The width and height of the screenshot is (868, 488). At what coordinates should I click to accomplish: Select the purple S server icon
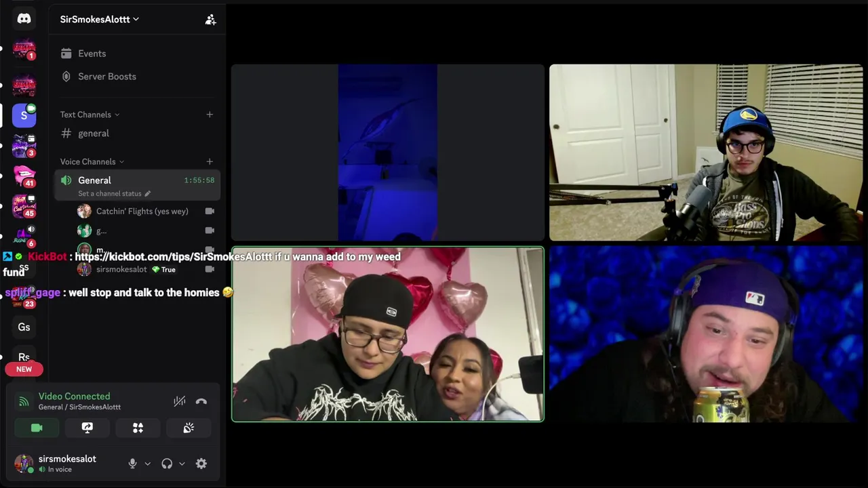coord(24,115)
